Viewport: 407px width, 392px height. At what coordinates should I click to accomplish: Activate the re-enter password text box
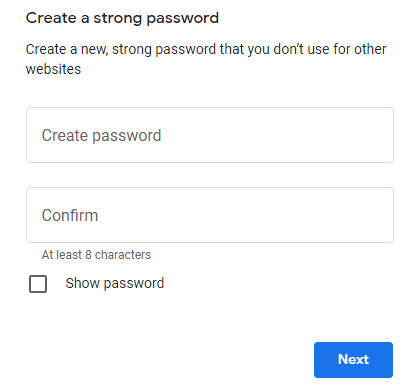210,215
